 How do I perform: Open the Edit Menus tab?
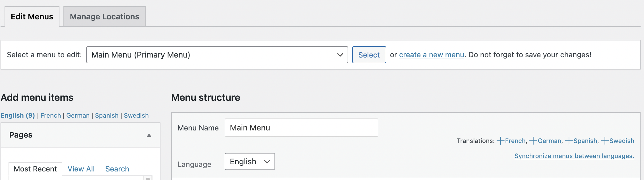[x=32, y=17]
